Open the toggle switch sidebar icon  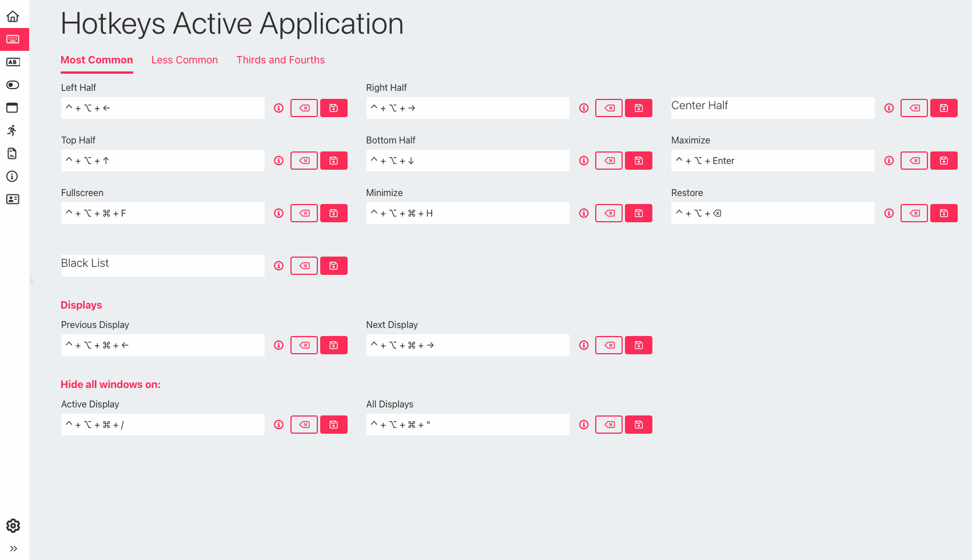[13, 85]
